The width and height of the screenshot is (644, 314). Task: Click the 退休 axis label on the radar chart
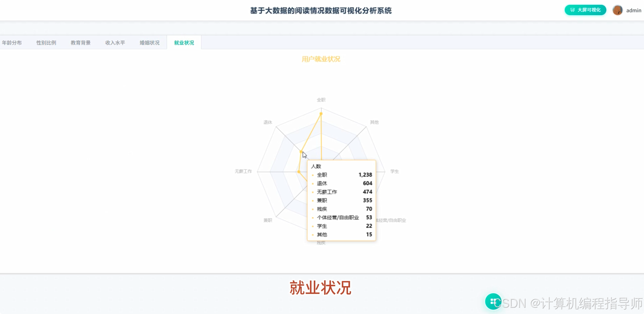(x=268, y=122)
